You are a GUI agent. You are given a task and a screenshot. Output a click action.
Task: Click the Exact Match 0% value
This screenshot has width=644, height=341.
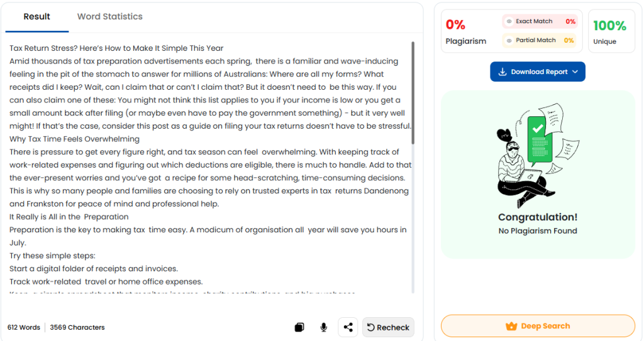coord(570,21)
